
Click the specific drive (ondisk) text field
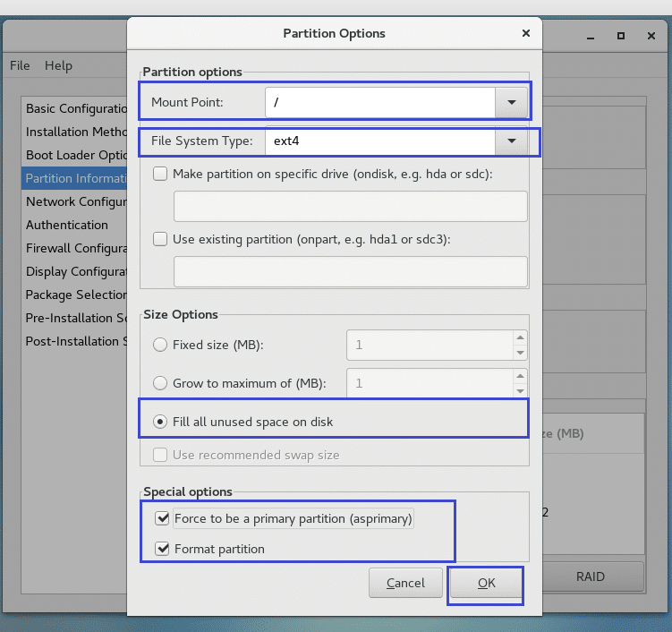coord(350,206)
